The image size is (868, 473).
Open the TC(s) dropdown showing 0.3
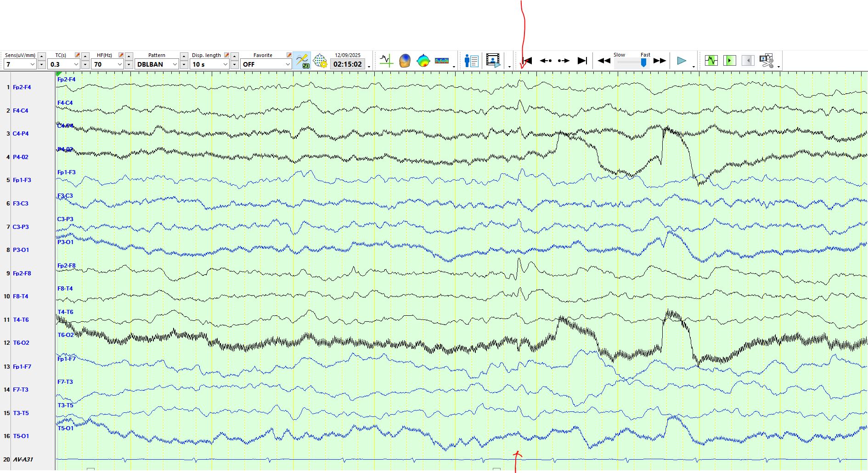point(63,64)
